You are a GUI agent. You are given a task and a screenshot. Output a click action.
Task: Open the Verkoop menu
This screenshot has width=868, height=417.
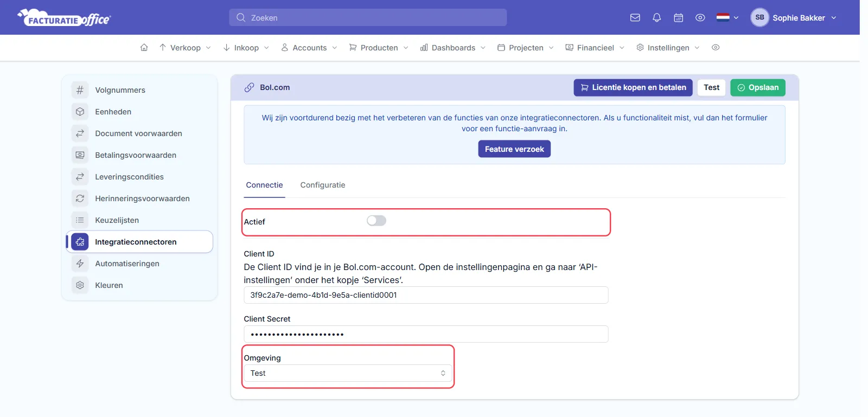[185, 48]
